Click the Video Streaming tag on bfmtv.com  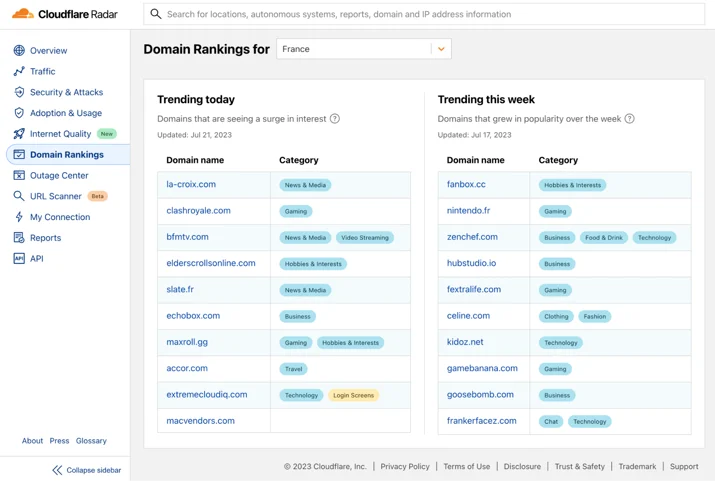pyautogui.click(x=365, y=238)
